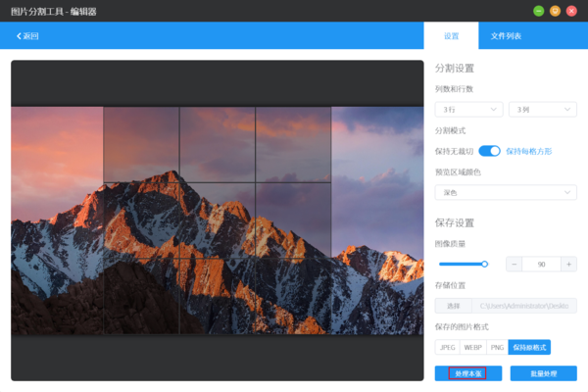588x392 pixels.
Task: Decrease image quality with minus button
Action: (514, 264)
